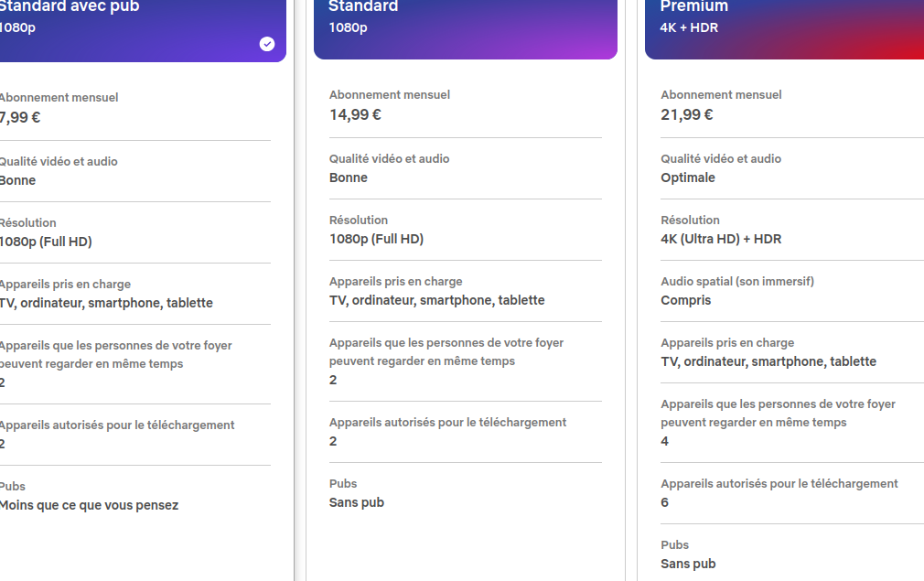This screenshot has width=924, height=581.
Task: Click 'Sans pub' in the Premium column
Action: coord(688,564)
